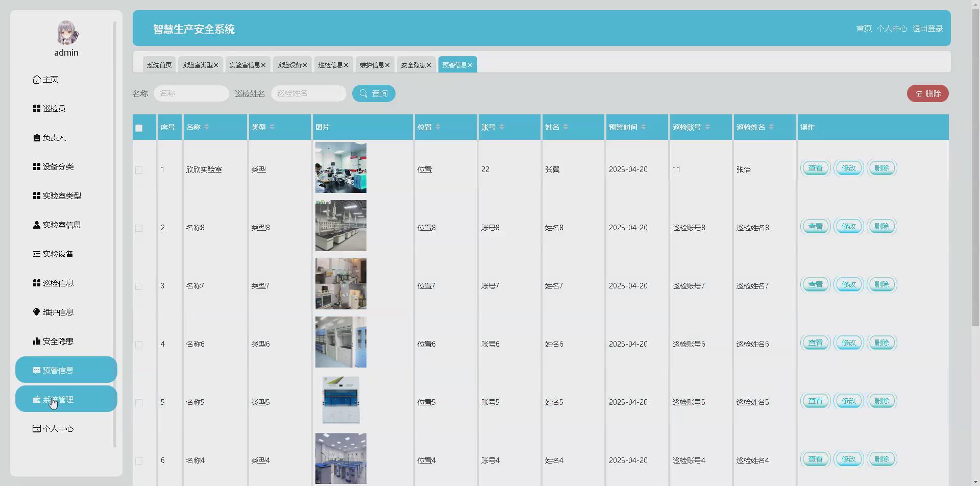Image resolution: width=980 pixels, height=486 pixels.
Task: Open the 欣欣实验室 lab thumbnail
Action: [x=340, y=167]
